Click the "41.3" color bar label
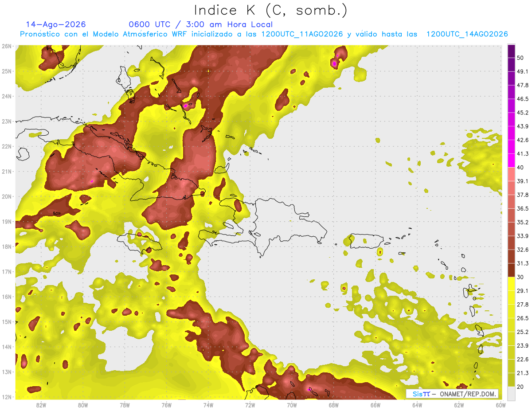 click(522, 154)
